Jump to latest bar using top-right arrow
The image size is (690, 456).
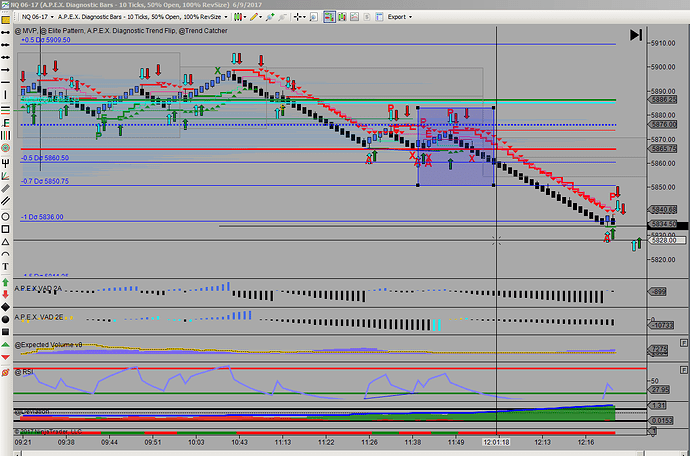[636, 35]
